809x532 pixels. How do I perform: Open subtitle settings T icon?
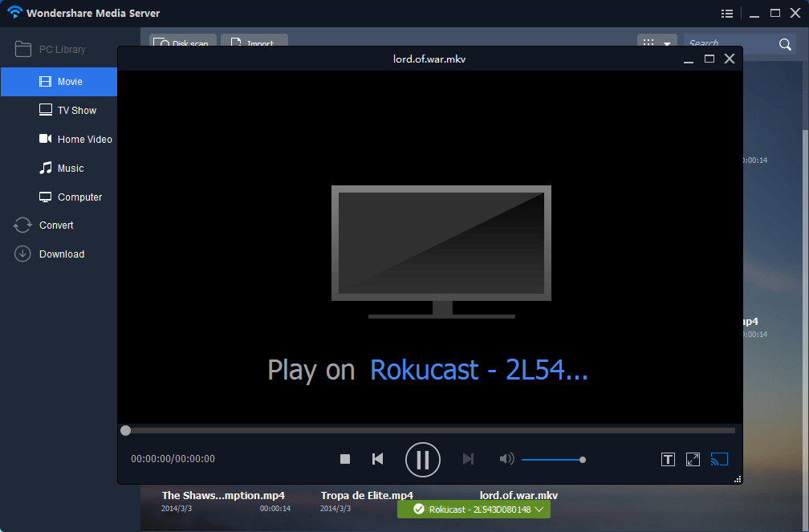click(x=668, y=459)
